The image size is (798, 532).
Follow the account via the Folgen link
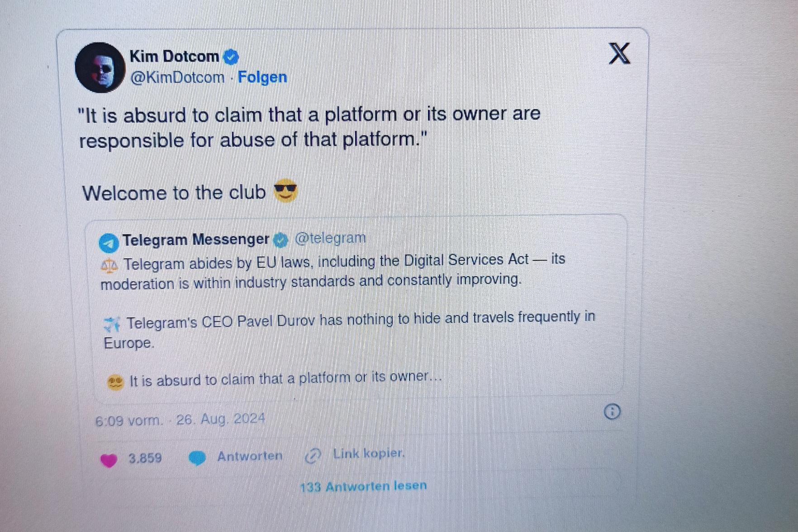[262, 77]
